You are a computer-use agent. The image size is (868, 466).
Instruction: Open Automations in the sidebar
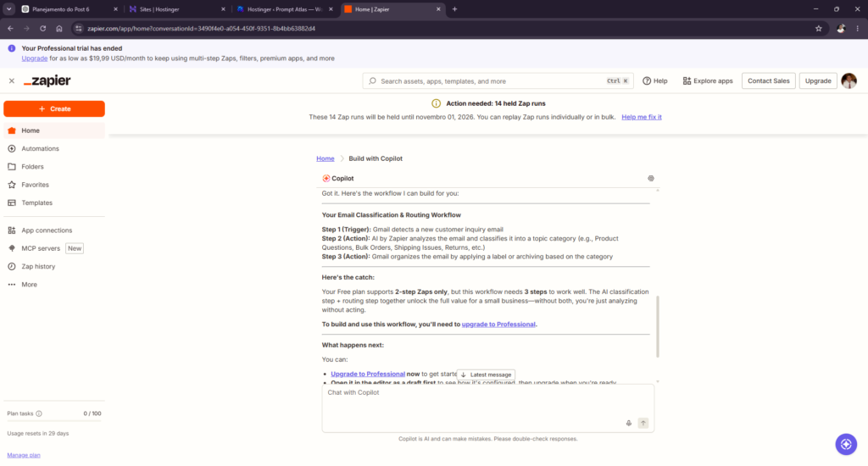pyautogui.click(x=54, y=149)
